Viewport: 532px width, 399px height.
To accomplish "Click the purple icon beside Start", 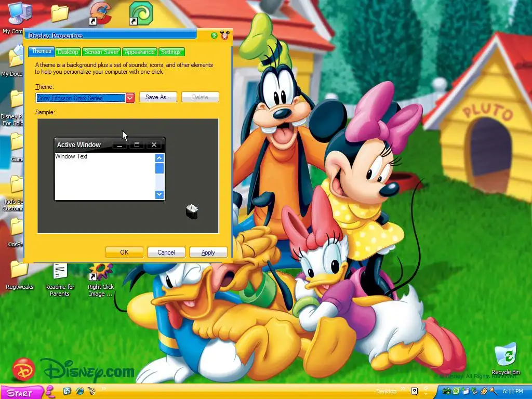I will tap(50, 392).
